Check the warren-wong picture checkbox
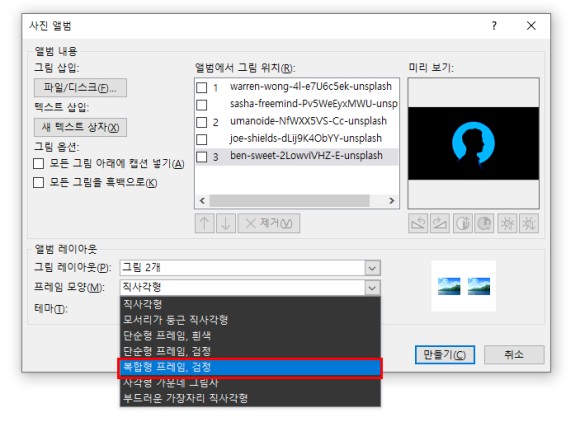 point(202,88)
